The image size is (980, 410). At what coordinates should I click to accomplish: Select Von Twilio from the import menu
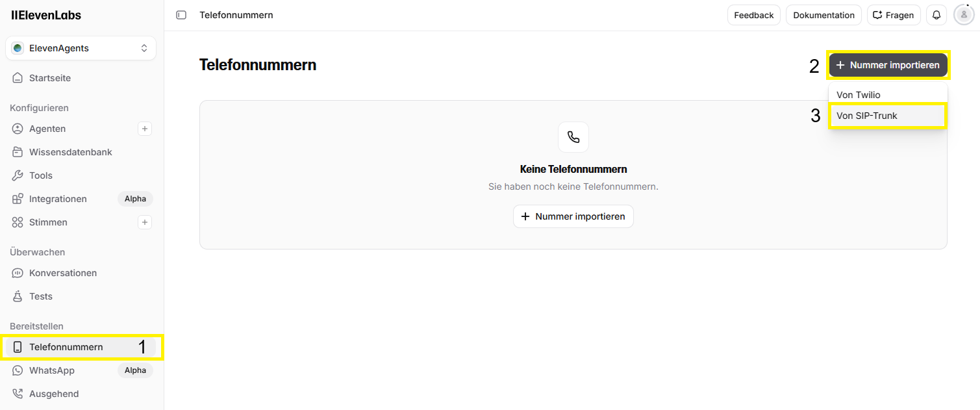pyautogui.click(x=858, y=95)
